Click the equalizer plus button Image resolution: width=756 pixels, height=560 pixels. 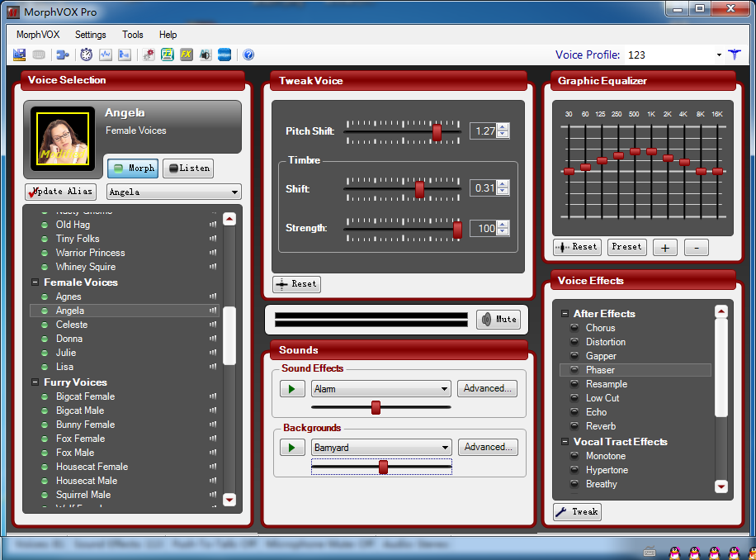(665, 248)
